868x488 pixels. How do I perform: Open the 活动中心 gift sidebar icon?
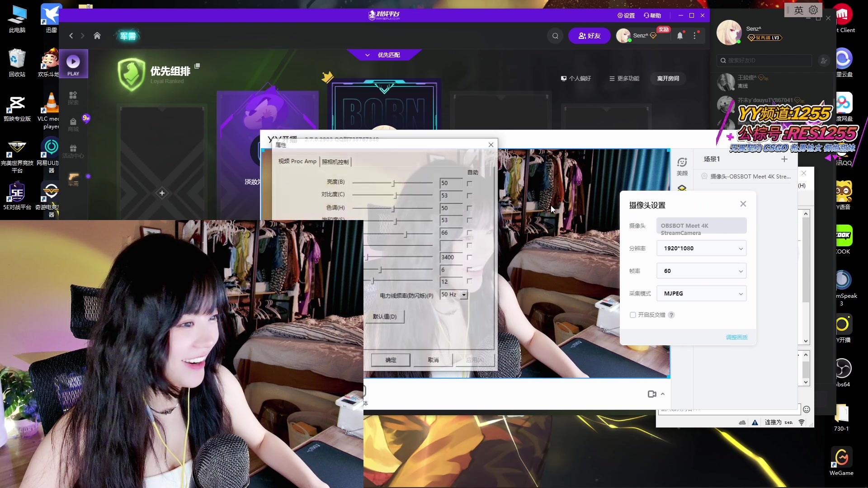click(x=73, y=151)
